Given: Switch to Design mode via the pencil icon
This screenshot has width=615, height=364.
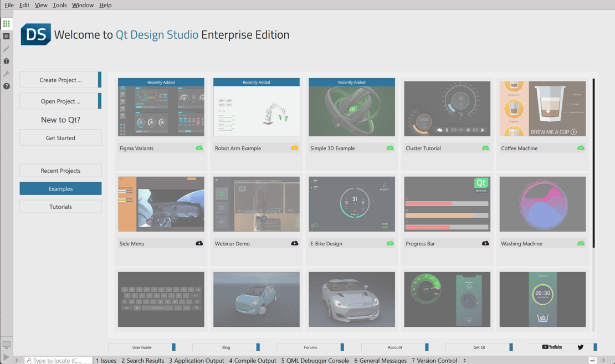Looking at the screenshot, I should 6,49.
